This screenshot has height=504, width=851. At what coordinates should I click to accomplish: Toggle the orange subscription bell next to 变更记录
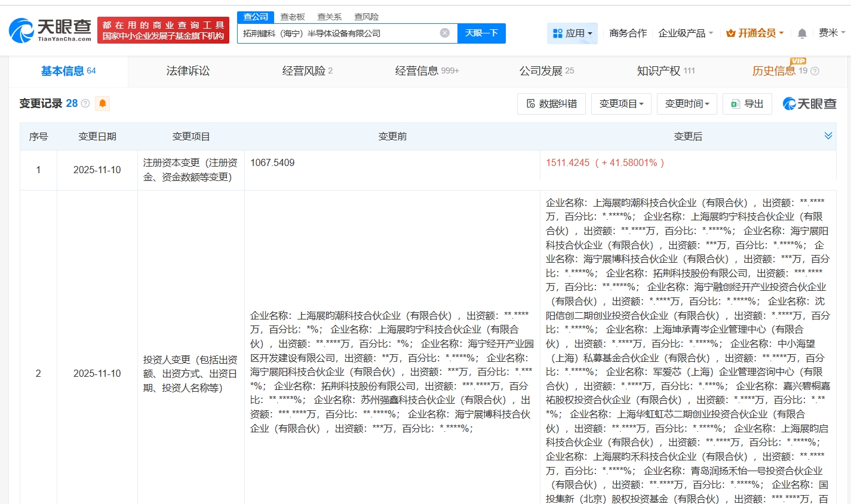102,103
